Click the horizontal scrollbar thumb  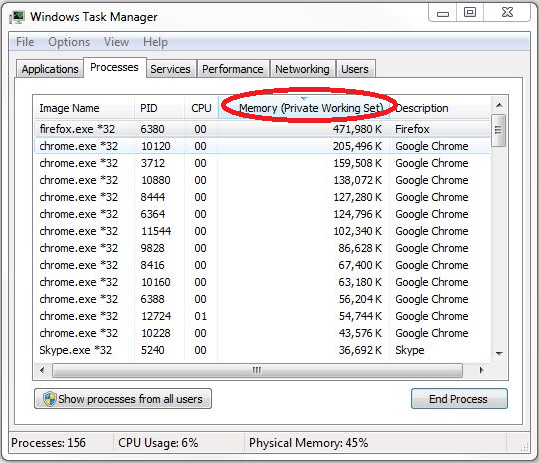257,371
